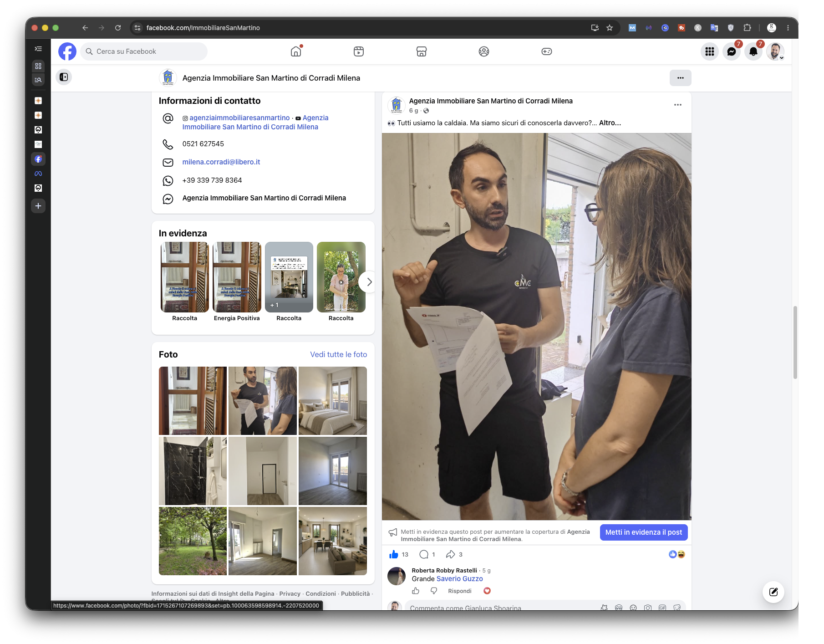Go back with browser back arrow
824x644 pixels.
[x=85, y=28]
